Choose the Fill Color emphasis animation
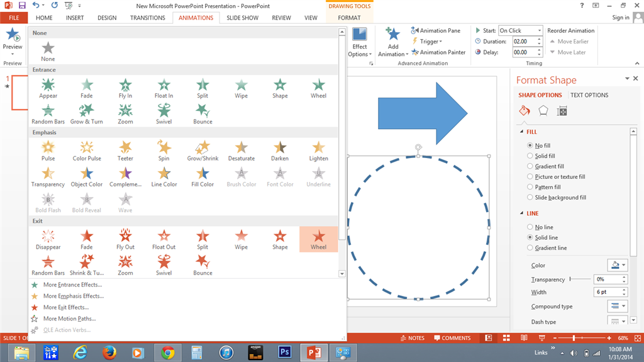 (203, 177)
